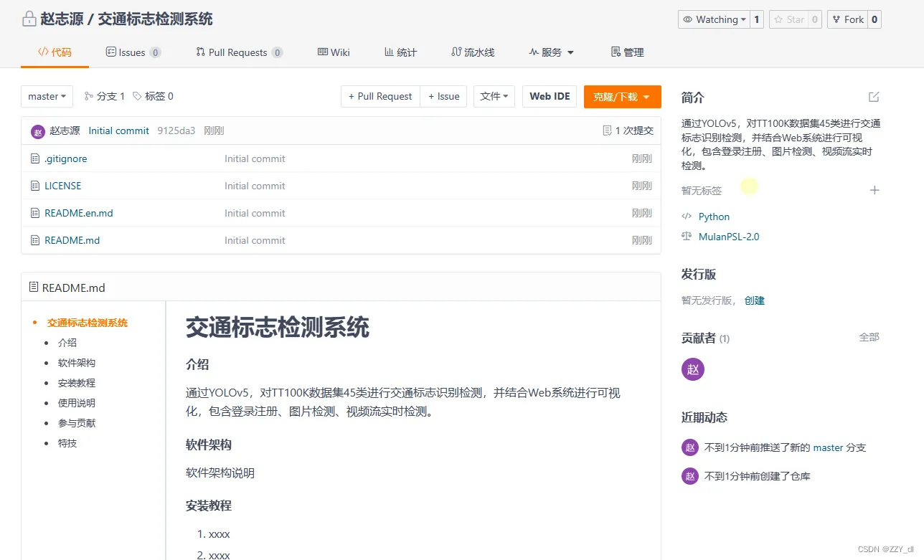The width and height of the screenshot is (924, 560).
Task: Open the 统计 tab
Action: (400, 52)
